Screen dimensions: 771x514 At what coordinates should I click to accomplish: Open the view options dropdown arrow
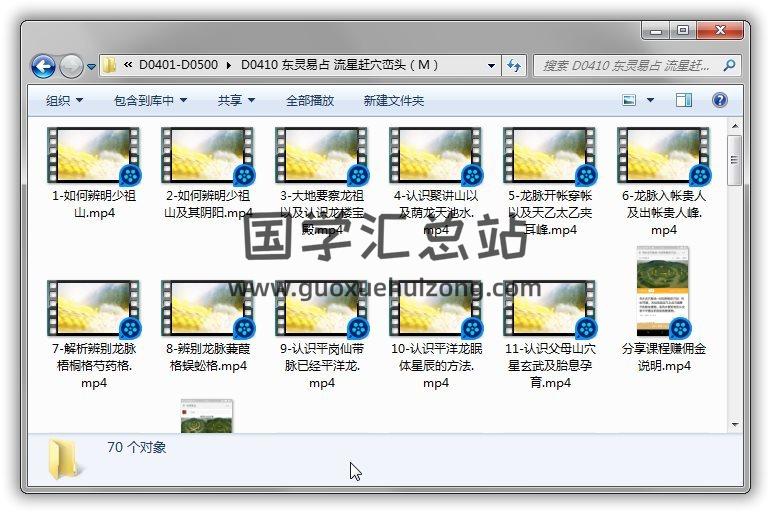point(650,100)
